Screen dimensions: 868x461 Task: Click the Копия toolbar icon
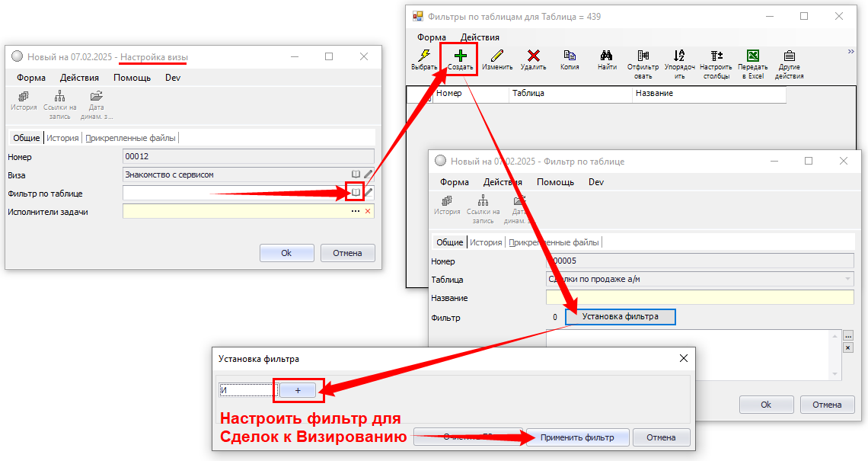point(570,57)
